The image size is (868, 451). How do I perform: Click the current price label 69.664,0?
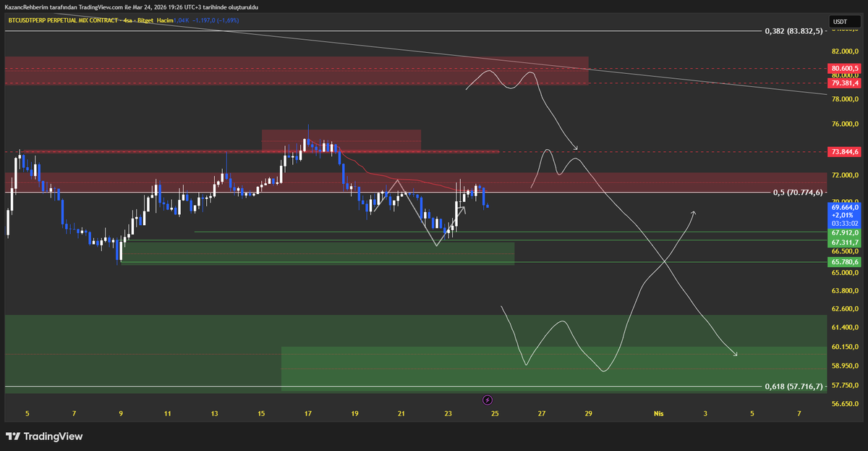[x=845, y=207]
